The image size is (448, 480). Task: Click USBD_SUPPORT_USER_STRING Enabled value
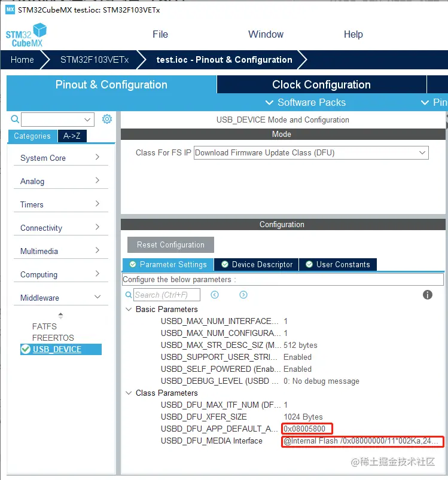297,357
